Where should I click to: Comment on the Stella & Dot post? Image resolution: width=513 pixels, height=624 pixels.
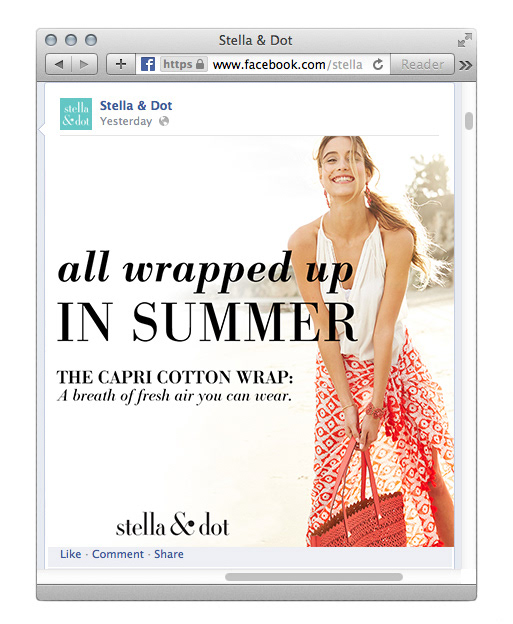tap(118, 554)
